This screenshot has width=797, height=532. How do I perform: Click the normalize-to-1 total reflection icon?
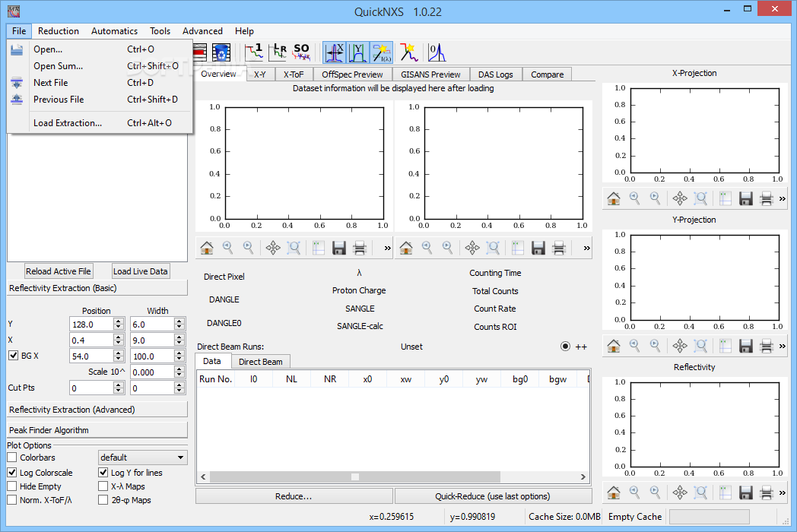(254, 52)
